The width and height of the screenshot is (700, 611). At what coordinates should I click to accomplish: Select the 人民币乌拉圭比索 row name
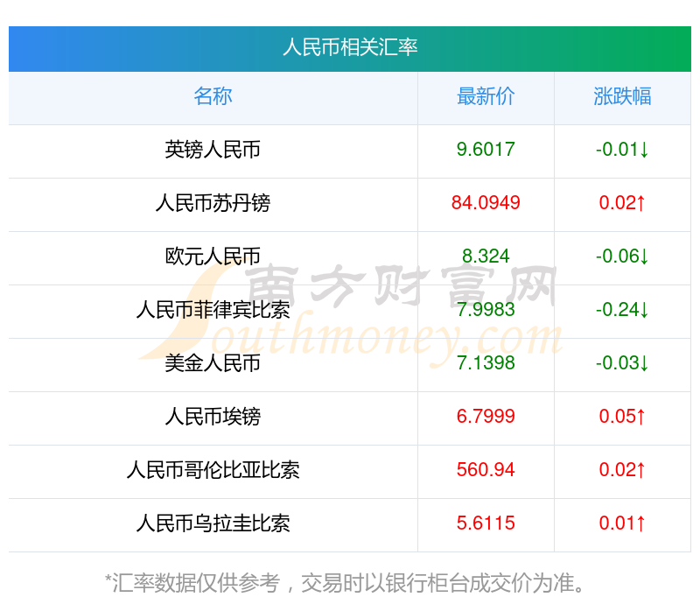tap(213, 523)
